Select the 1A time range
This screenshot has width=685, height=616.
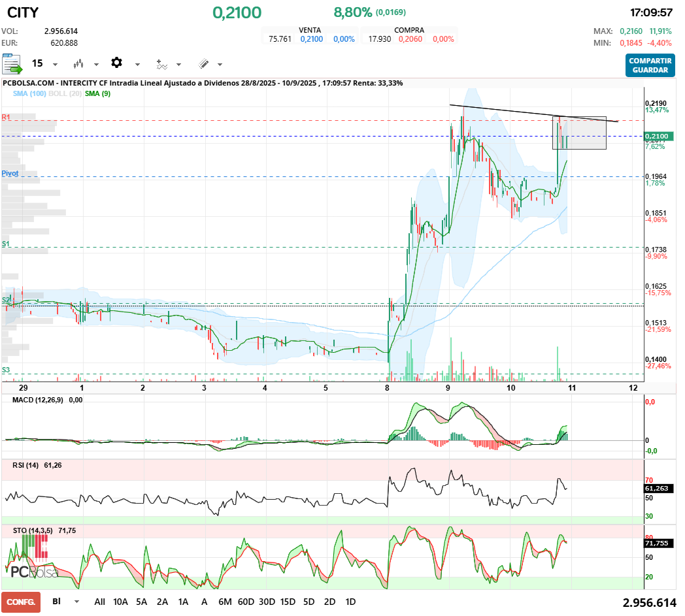[184, 602]
